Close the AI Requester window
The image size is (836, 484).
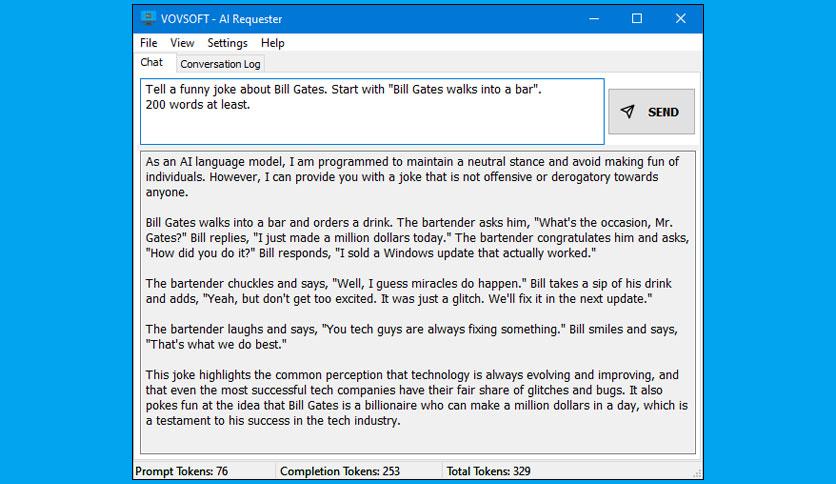[681, 18]
